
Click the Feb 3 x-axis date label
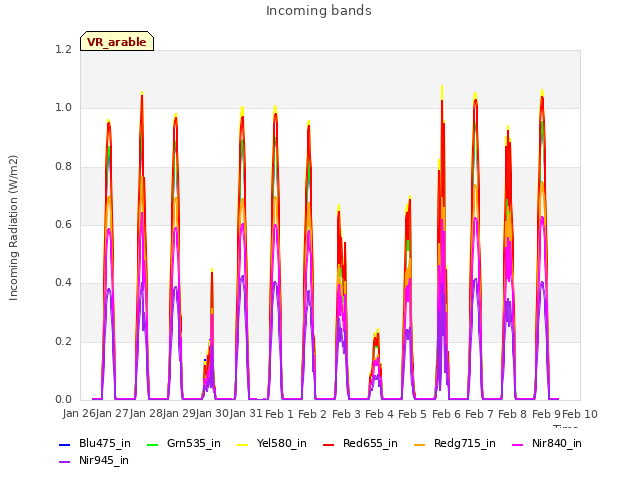346,414
